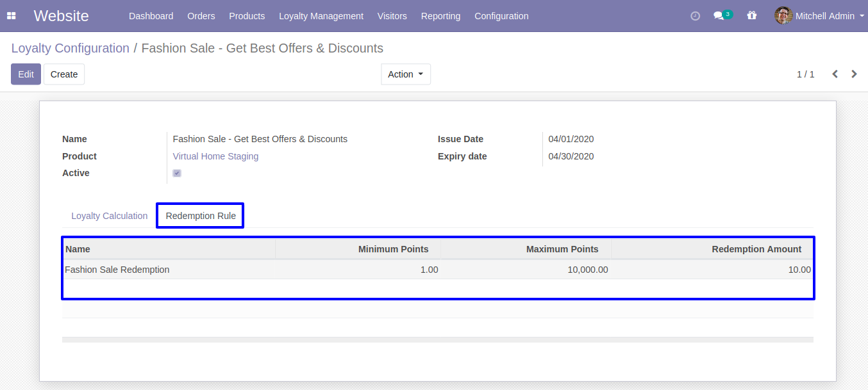Open the Fashion Sale Redemption row
868x390 pixels.
pos(117,270)
